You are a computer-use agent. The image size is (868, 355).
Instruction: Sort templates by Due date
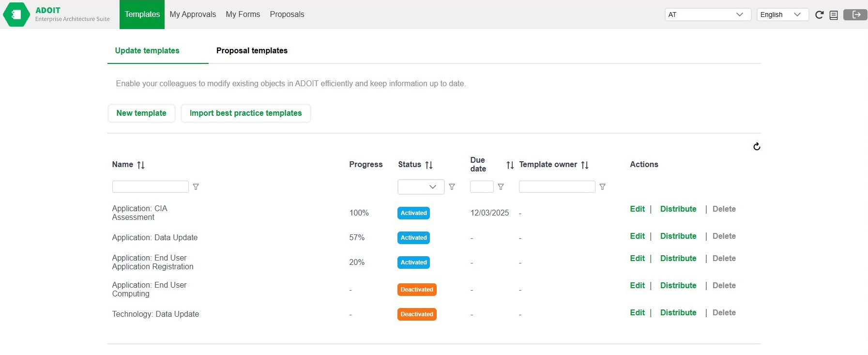[510, 165]
